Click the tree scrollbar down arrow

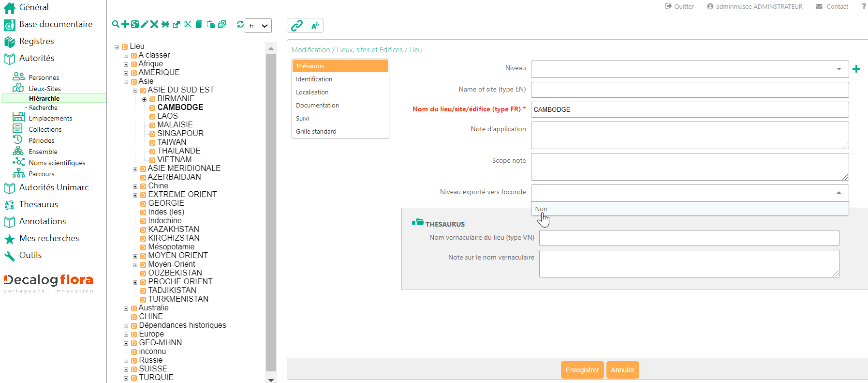point(271,380)
